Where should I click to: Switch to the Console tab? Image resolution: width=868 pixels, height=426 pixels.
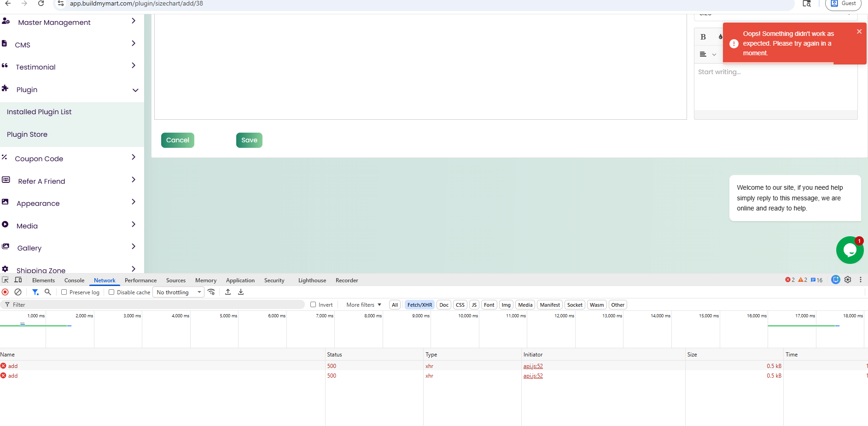(74, 280)
